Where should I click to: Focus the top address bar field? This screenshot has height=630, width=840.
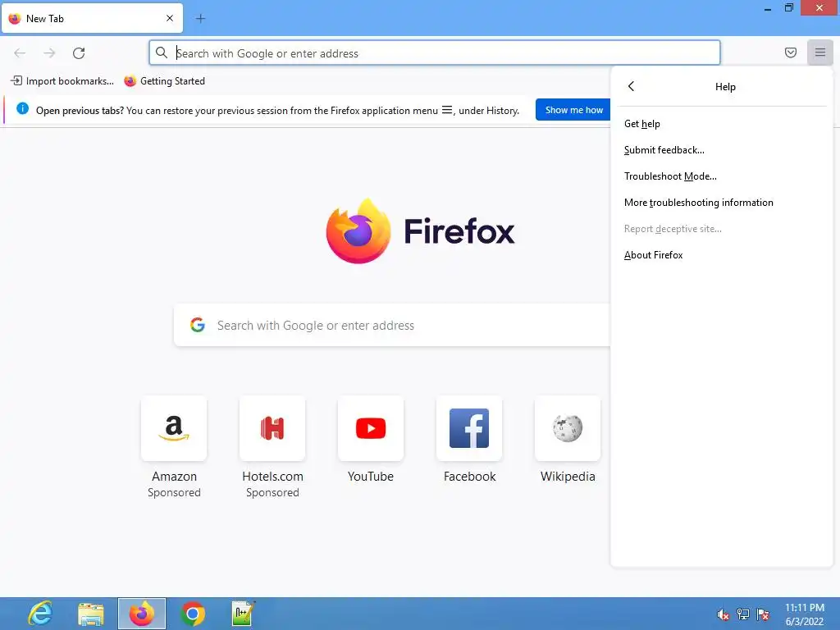[x=435, y=53]
